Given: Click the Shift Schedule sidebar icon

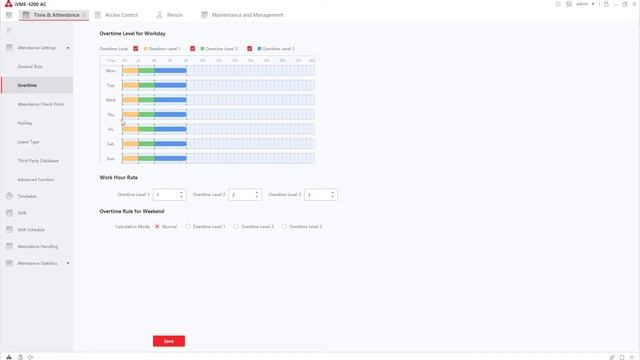Looking at the screenshot, I should (x=9, y=230).
